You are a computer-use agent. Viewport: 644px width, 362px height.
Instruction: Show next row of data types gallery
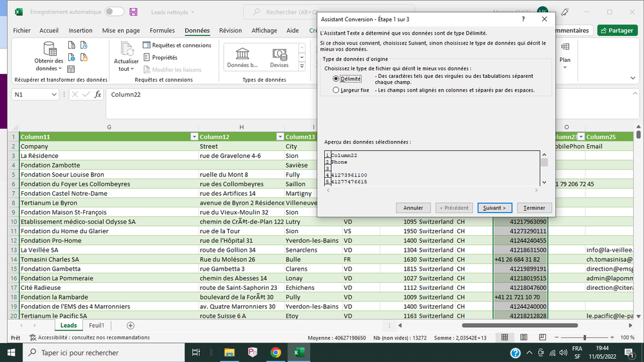pos(302,57)
